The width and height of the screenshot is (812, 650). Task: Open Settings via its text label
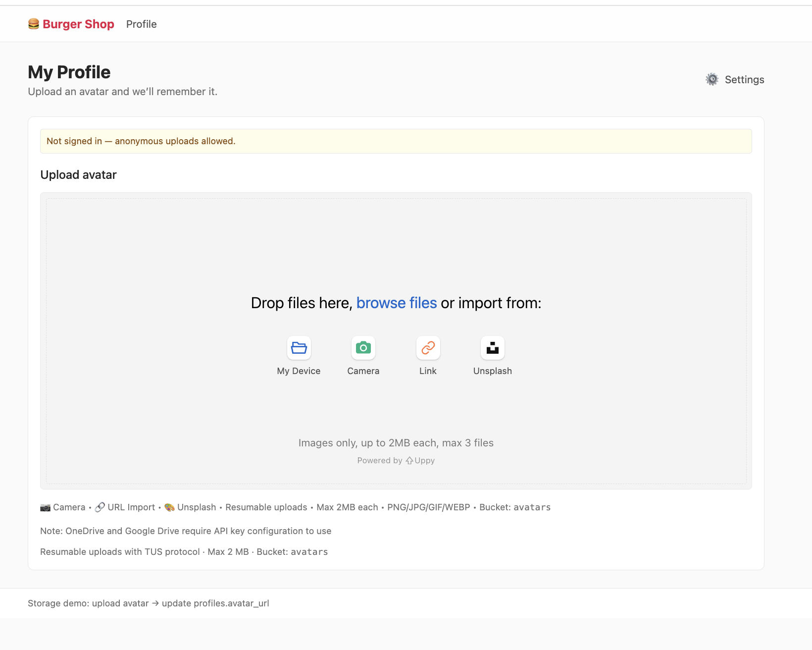[x=744, y=79]
